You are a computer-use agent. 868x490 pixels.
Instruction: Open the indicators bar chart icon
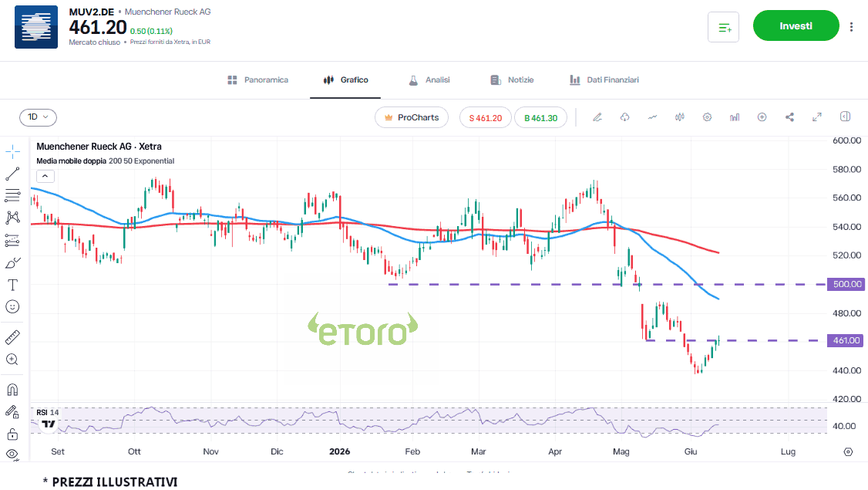[735, 117]
